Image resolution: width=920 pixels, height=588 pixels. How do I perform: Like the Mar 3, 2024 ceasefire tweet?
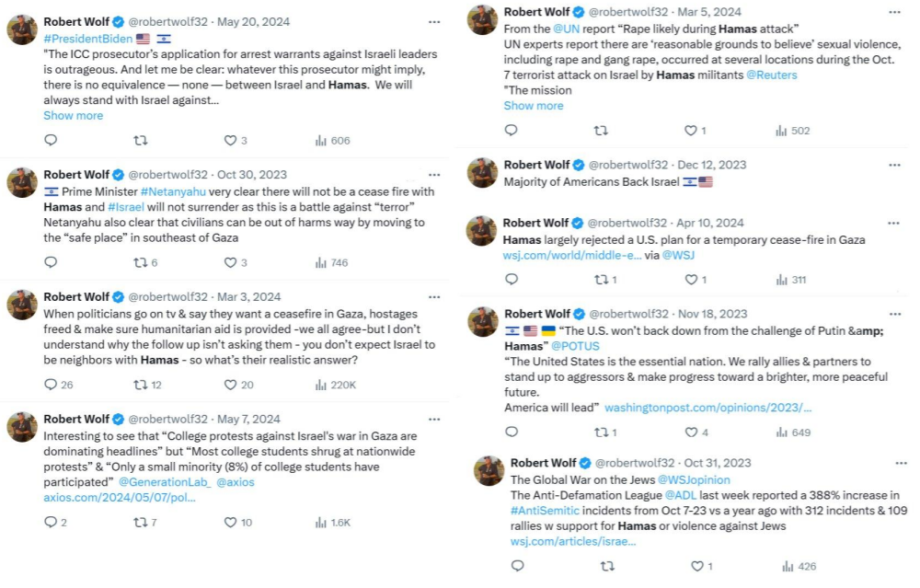pyautogui.click(x=231, y=385)
